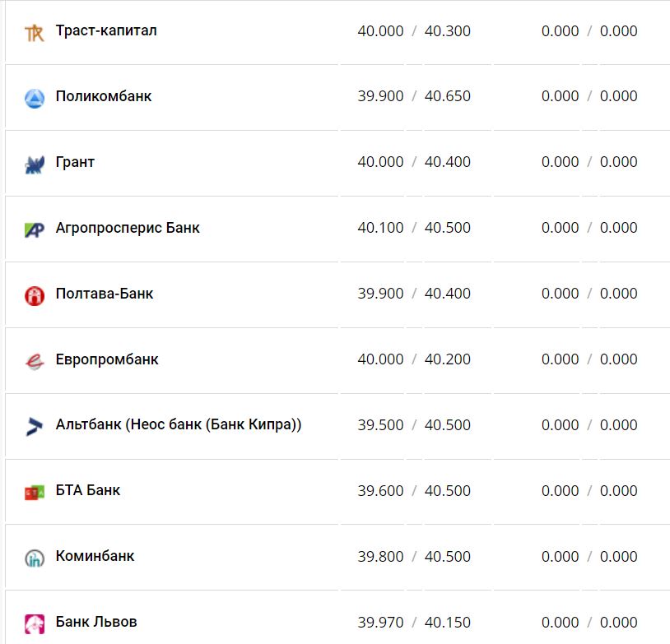
Task: Click the Агропросперис Банк green logo
Action: click(x=34, y=229)
